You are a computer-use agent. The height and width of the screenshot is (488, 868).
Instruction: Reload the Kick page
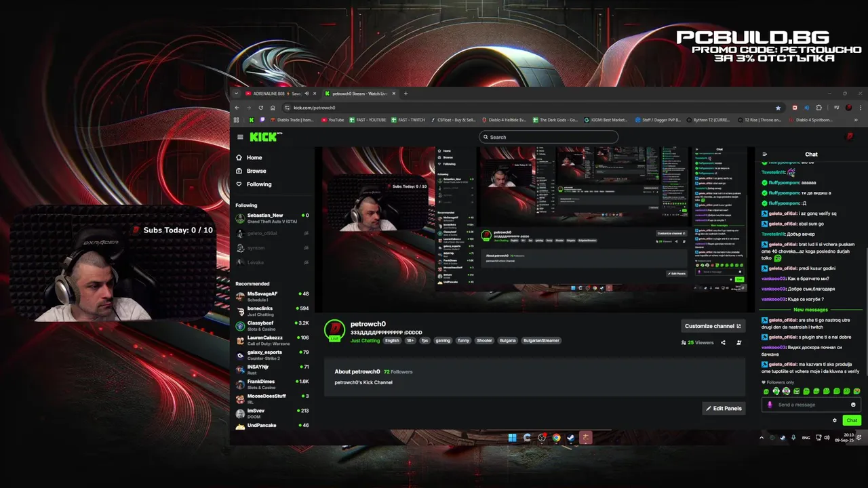pyautogui.click(x=260, y=108)
